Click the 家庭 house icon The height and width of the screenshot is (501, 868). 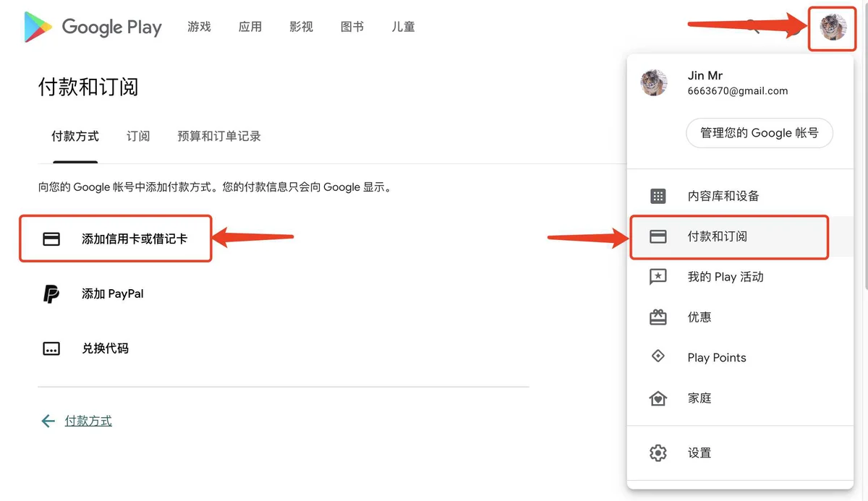click(658, 398)
